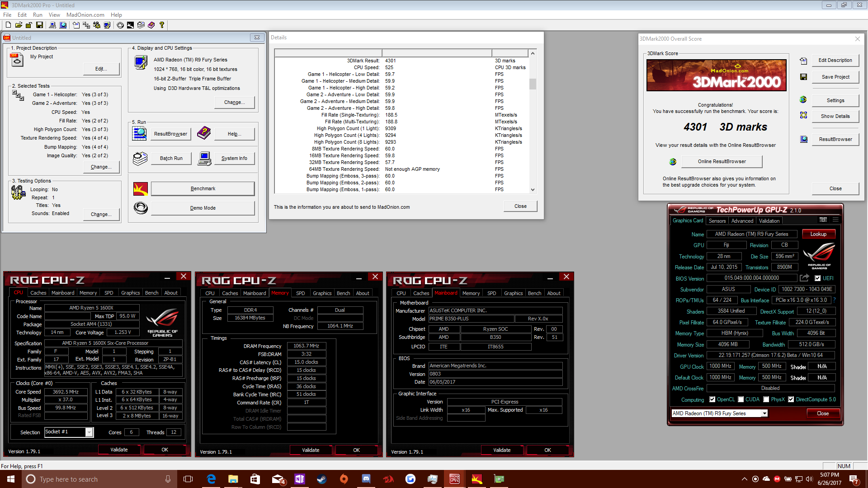
Task: Click the Task View taskbar icon
Action: pos(188,479)
